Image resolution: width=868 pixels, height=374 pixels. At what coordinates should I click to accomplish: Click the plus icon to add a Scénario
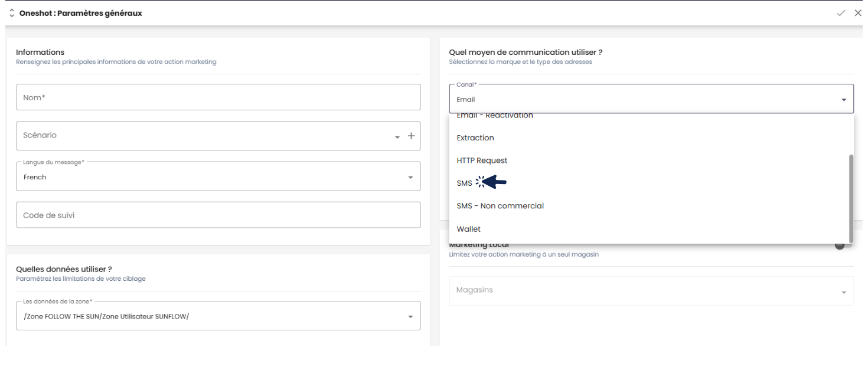(412, 136)
